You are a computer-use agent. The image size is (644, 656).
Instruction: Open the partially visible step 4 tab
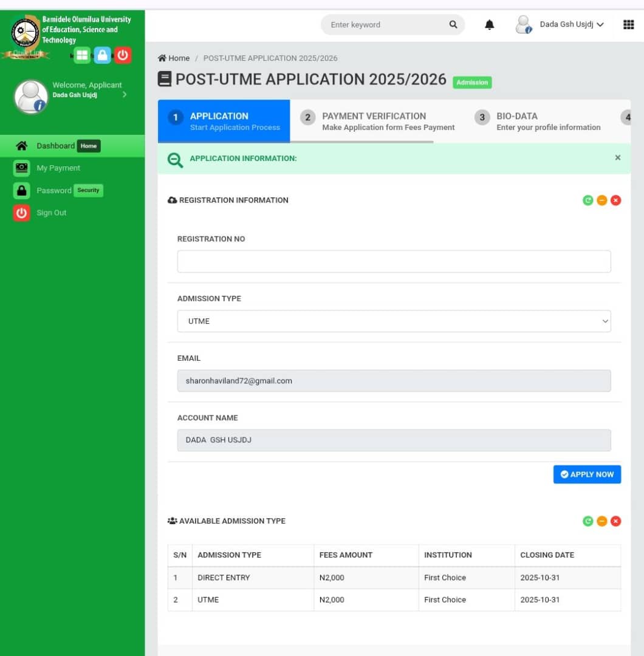pyautogui.click(x=626, y=118)
